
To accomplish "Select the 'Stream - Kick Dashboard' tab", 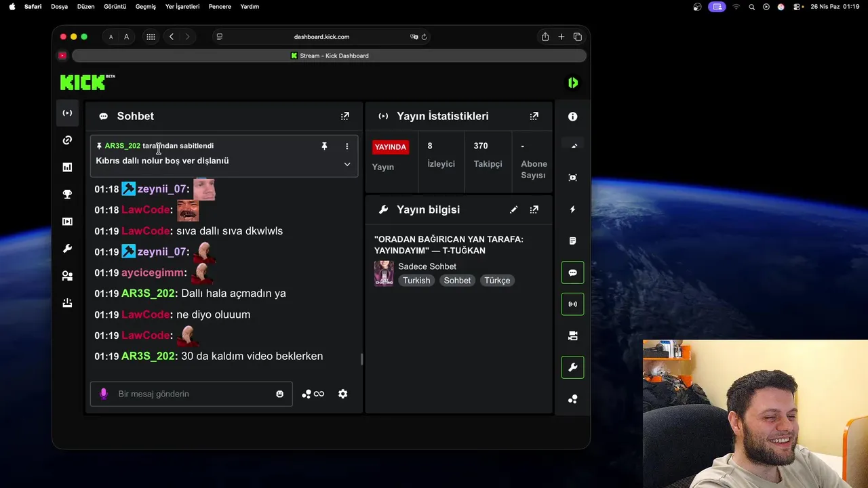I will (330, 56).
